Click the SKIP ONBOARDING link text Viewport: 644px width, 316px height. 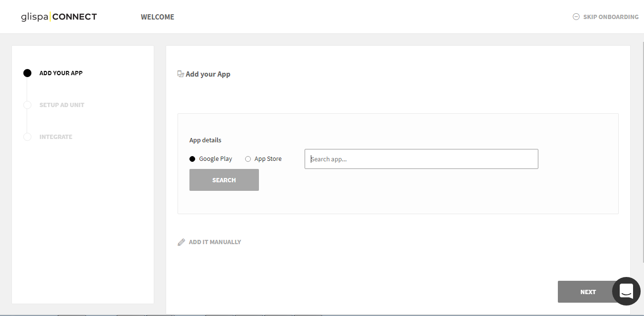611,17
